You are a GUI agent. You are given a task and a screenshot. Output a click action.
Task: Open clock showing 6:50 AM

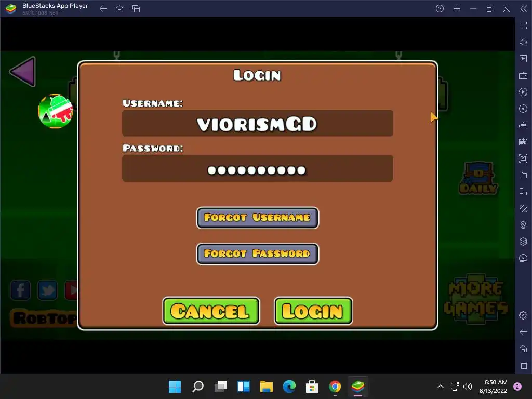pyautogui.click(x=494, y=387)
